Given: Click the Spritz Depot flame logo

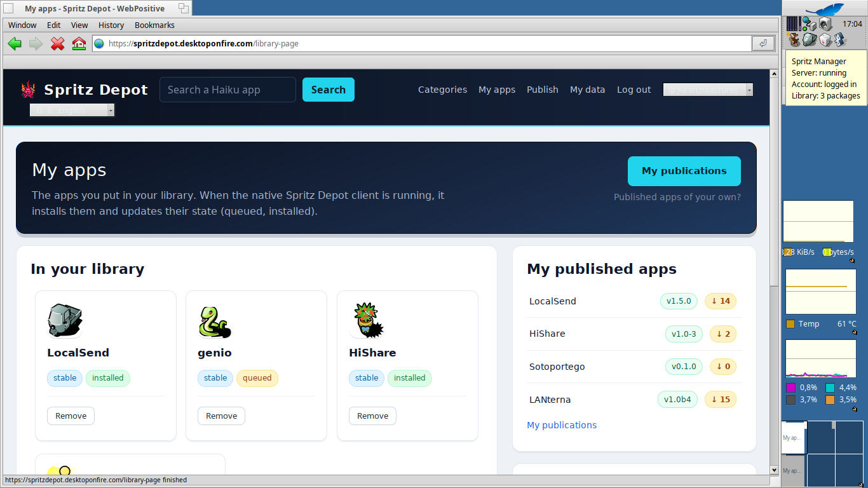Looking at the screenshot, I should pos(28,90).
